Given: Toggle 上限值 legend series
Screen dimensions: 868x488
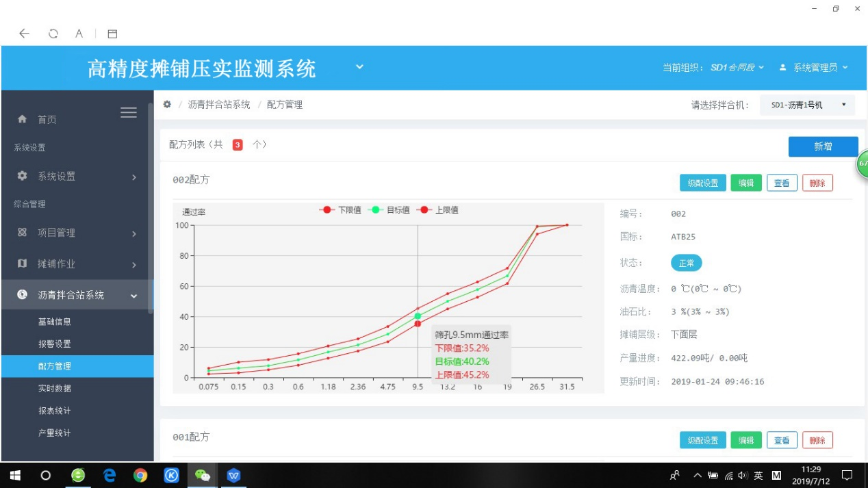Looking at the screenshot, I should pyautogui.click(x=437, y=210).
